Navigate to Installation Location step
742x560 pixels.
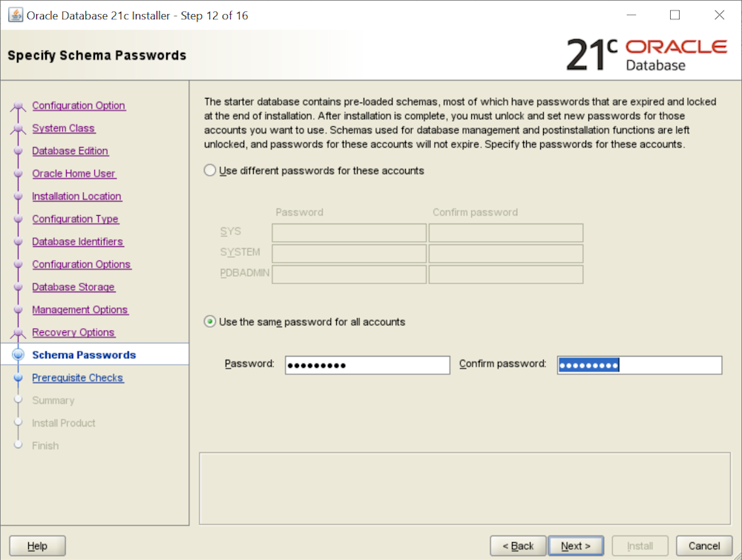pyautogui.click(x=76, y=196)
